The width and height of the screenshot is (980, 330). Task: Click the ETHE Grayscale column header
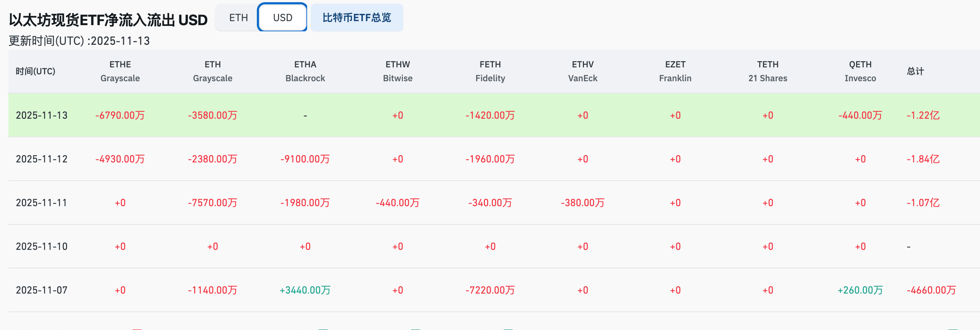click(x=120, y=71)
